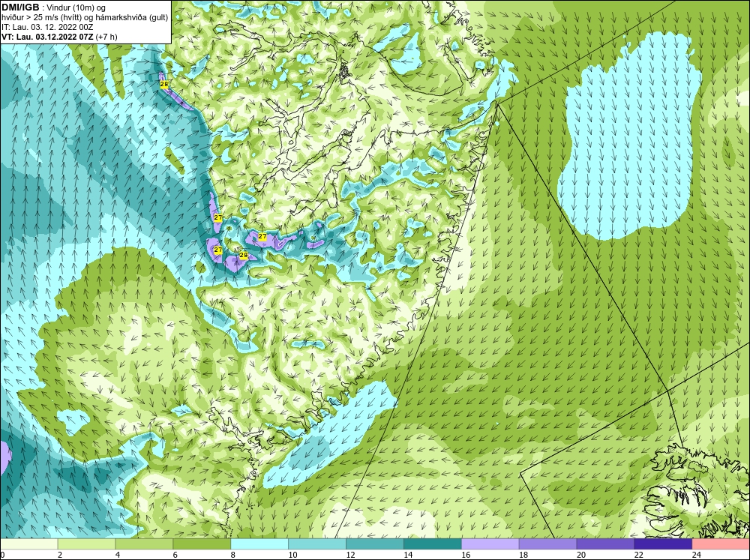The image size is (750, 560).
Task: Click the legend scale number 20
Action: coord(581,555)
